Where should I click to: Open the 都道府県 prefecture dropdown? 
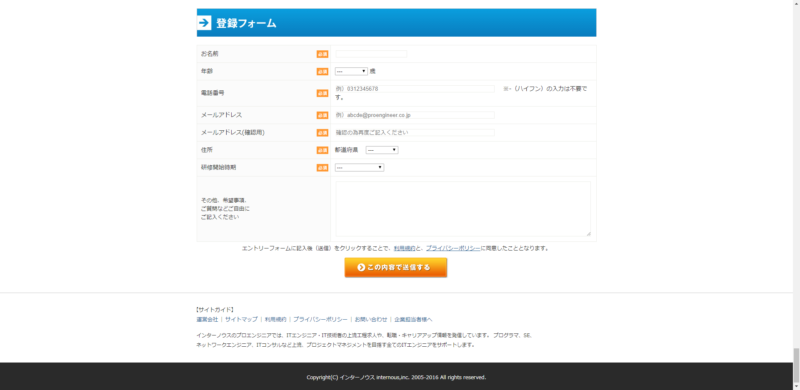coord(382,150)
